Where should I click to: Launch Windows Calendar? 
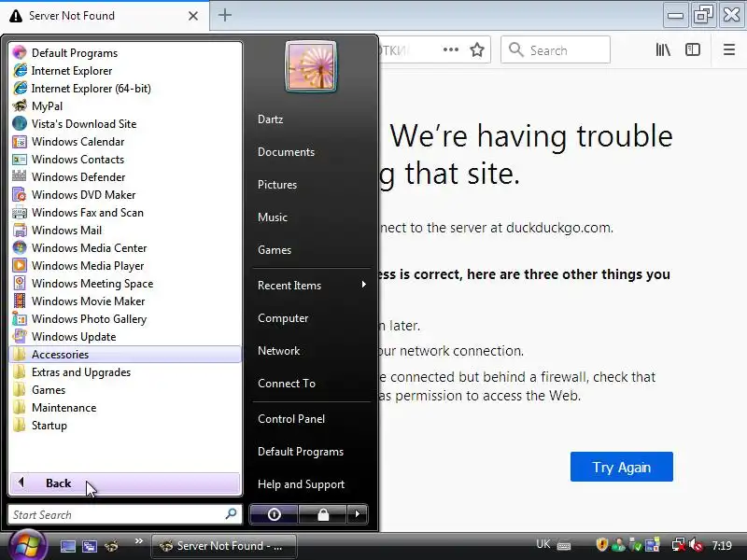tap(125, 142)
